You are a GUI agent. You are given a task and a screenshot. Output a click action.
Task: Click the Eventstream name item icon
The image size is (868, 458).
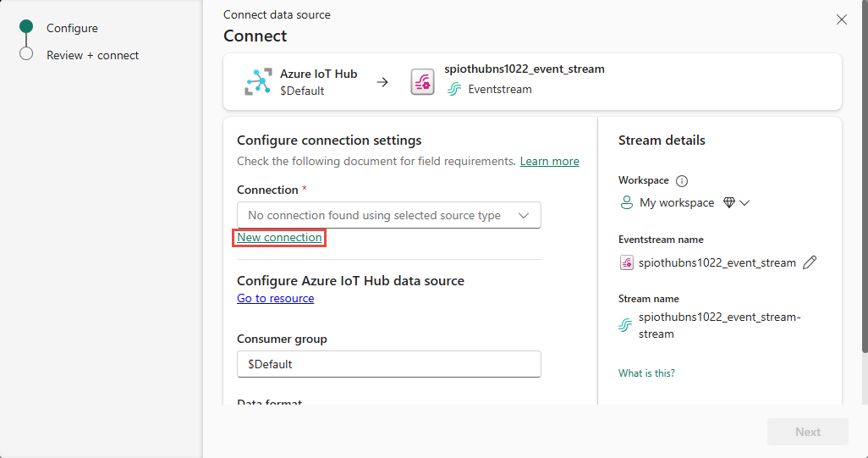(x=627, y=262)
